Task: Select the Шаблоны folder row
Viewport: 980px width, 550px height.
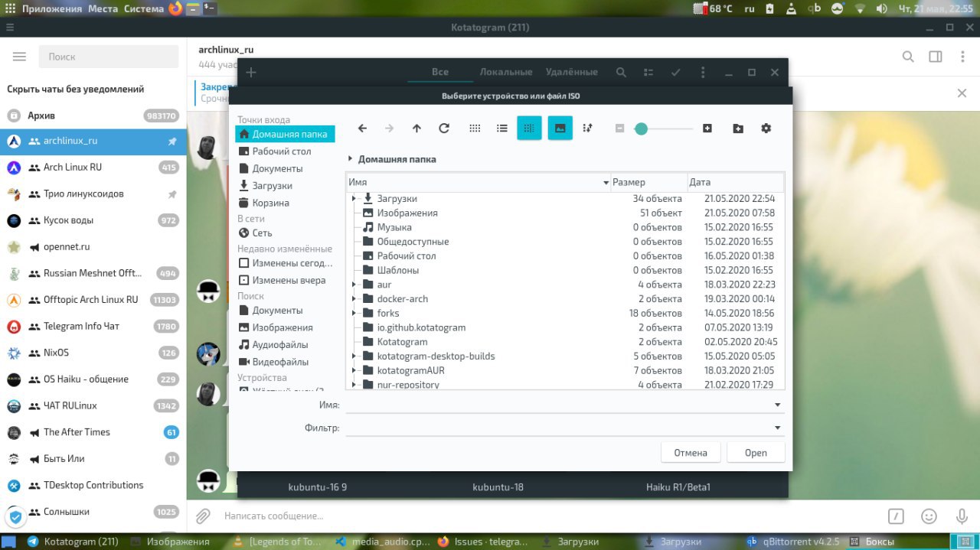Action: pos(564,270)
